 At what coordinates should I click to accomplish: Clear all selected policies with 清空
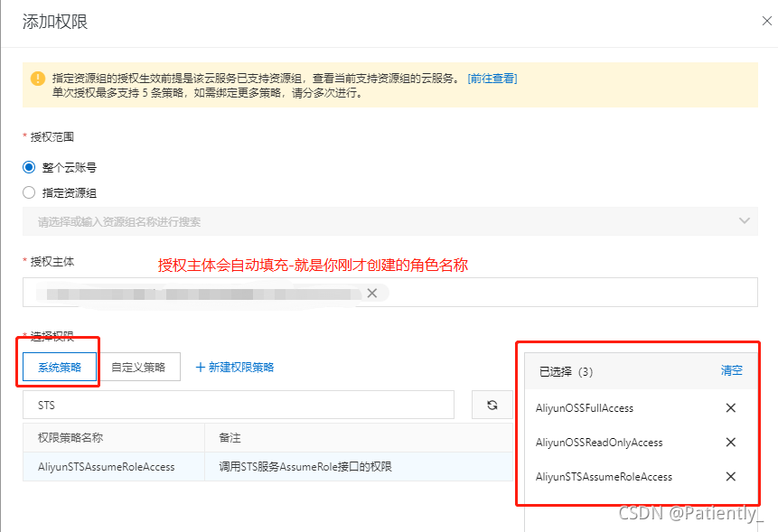(x=731, y=370)
